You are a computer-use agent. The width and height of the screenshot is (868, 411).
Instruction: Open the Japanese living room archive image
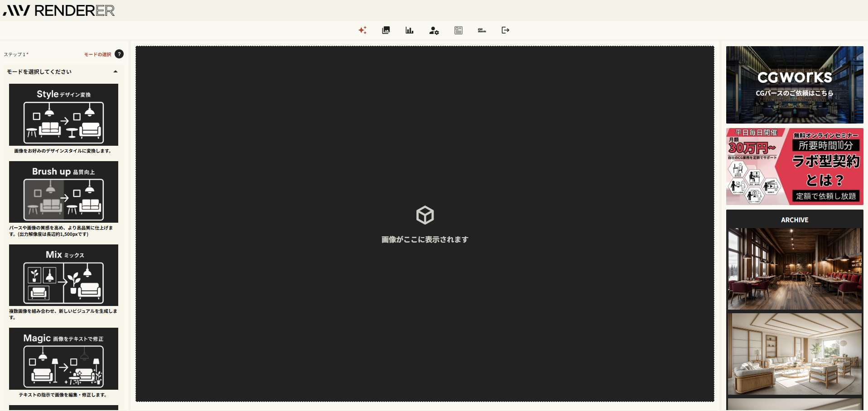click(795, 354)
